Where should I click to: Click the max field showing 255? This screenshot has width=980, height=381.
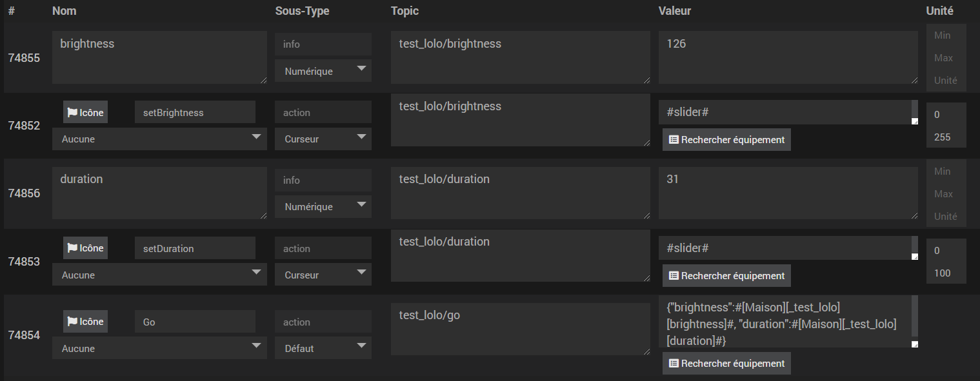click(946, 137)
